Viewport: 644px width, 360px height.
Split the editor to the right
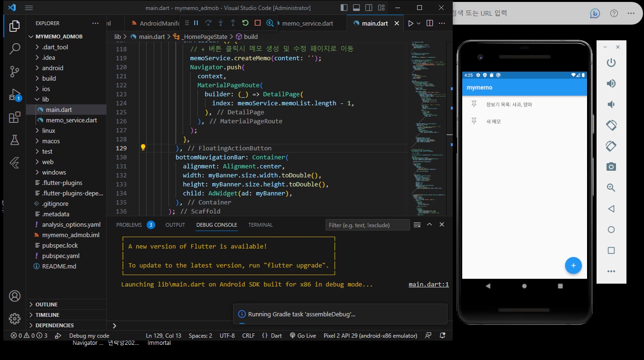[429, 23]
